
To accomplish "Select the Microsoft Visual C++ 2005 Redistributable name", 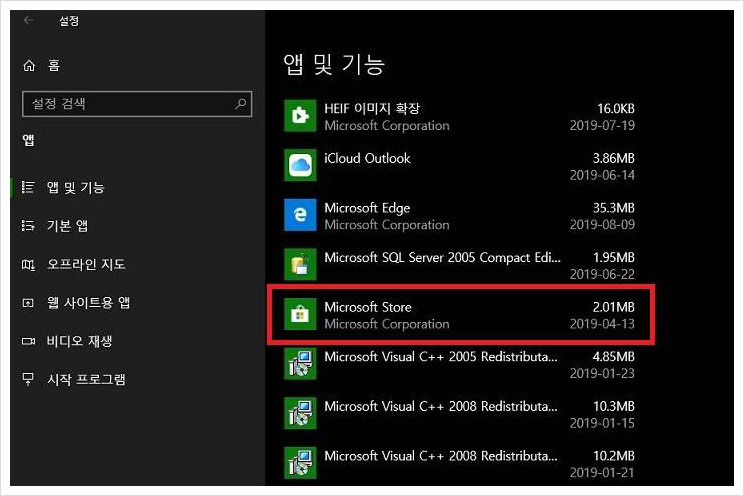I will tap(441, 356).
